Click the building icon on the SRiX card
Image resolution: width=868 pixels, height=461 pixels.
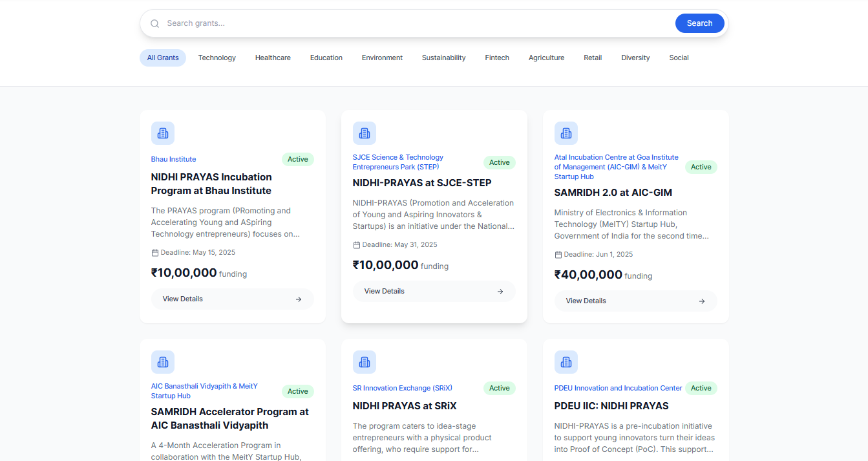365,362
